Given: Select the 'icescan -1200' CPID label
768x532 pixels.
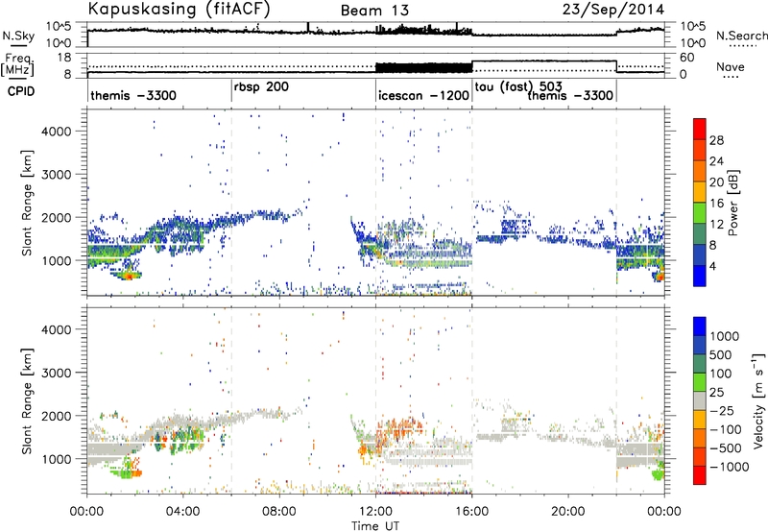Looking at the screenshot, I should 423,95.
